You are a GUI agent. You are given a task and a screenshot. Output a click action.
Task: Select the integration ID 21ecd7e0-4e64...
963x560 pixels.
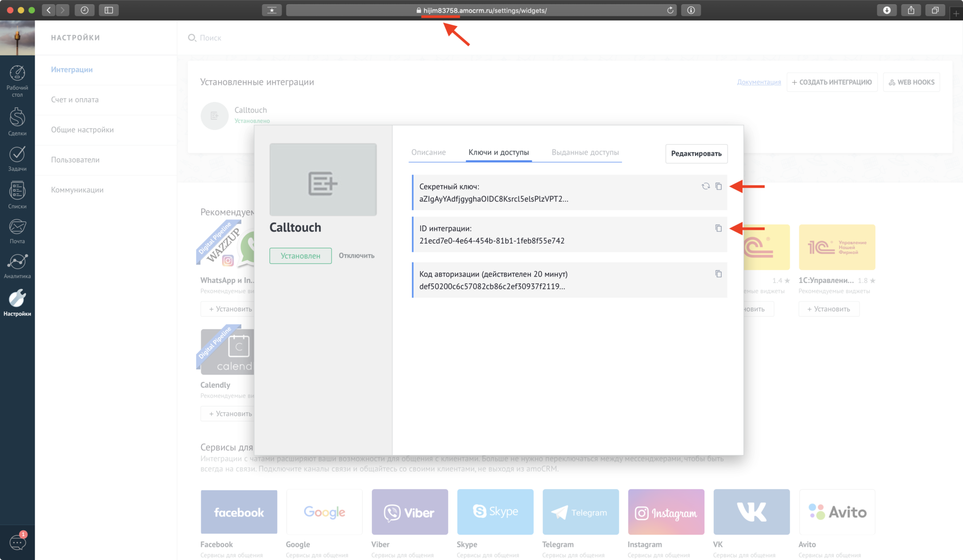(x=492, y=241)
